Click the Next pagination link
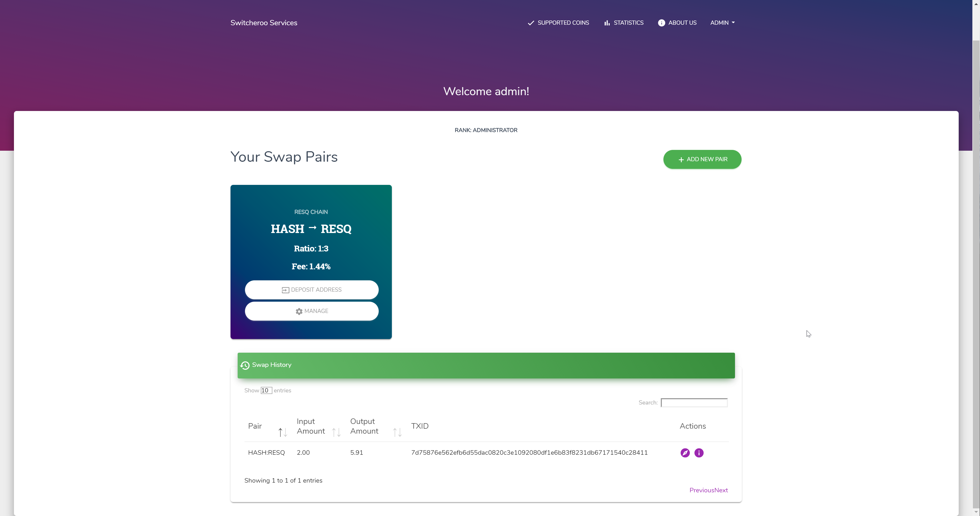980x516 pixels. pos(721,490)
